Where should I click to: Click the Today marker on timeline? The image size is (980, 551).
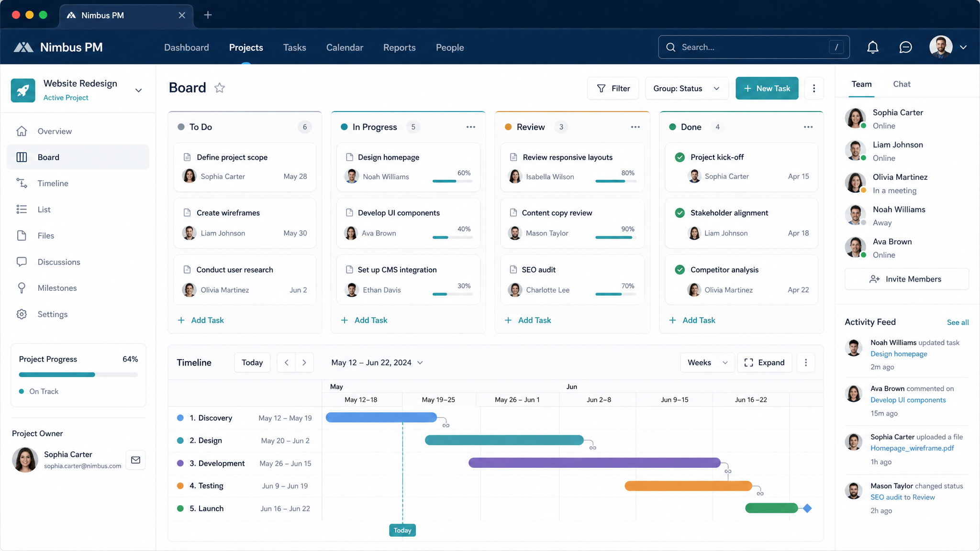402,530
